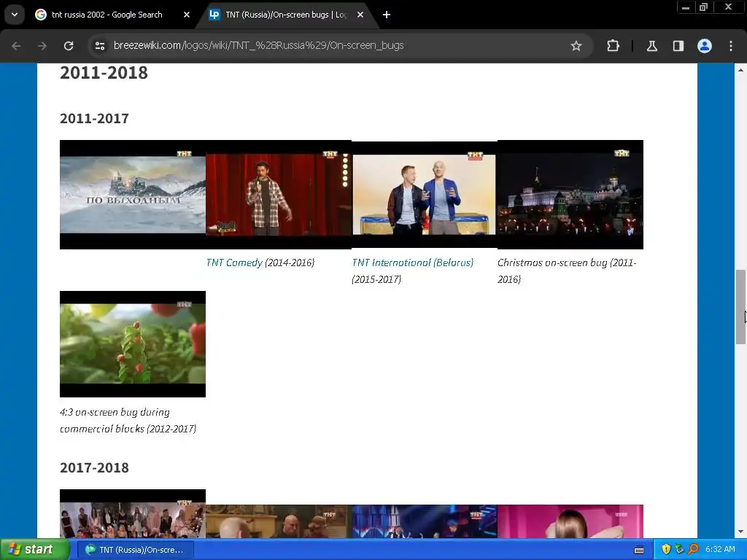Restore down the Chrome window
The width and height of the screenshot is (747, 560).
[x=703, y=7]
